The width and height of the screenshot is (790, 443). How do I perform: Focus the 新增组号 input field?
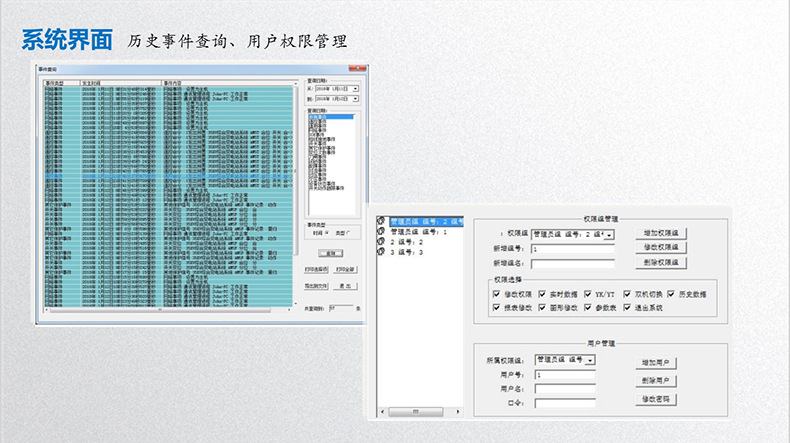[x=573, y=249]
